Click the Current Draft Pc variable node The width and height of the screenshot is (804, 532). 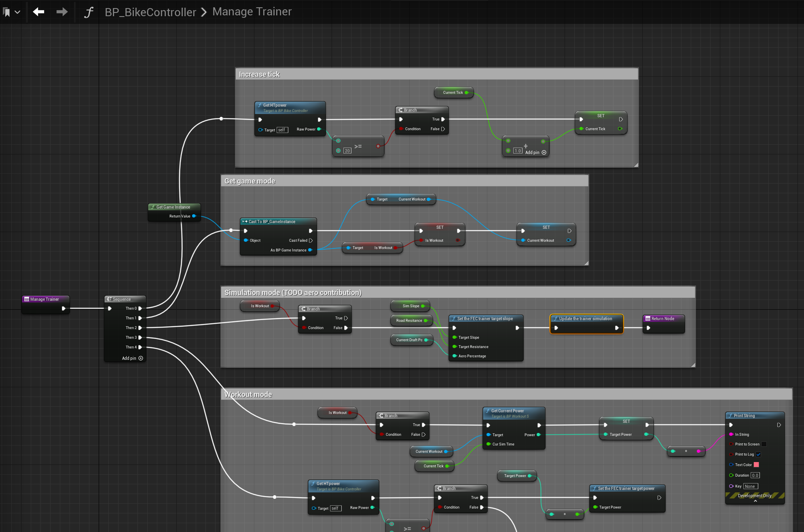point(412,340)
